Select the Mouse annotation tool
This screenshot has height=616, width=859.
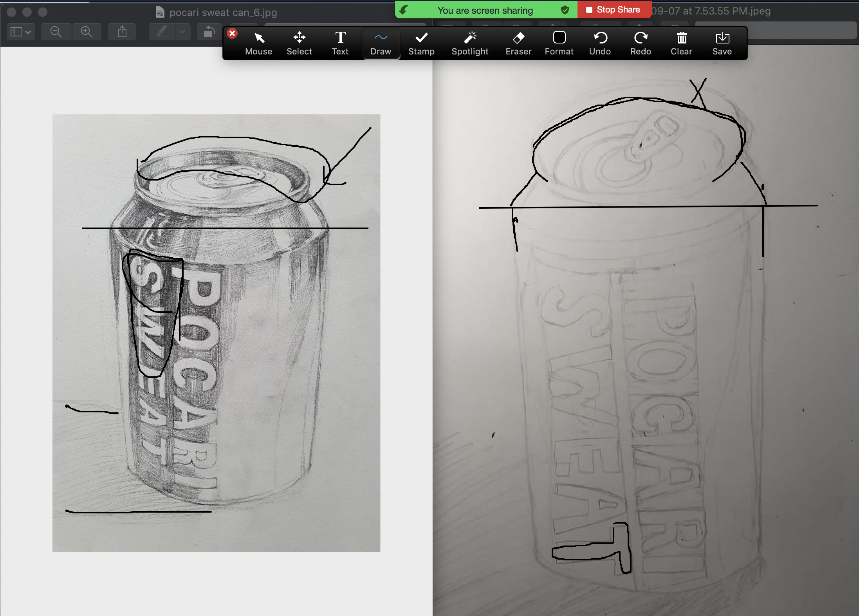point(258,44)
